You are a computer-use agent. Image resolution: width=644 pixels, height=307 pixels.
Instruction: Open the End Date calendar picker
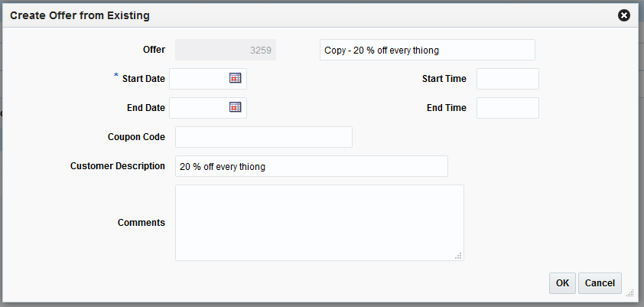[x=236, y=108]
